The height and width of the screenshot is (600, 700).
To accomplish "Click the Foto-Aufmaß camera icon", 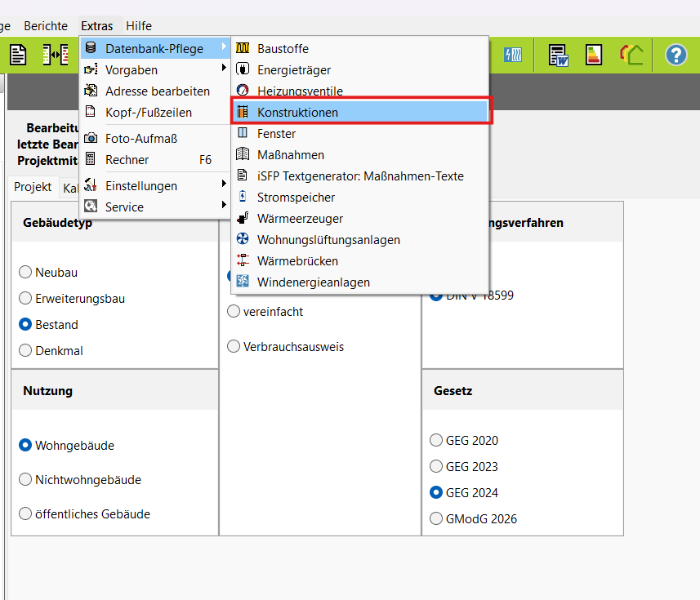I will [x=91, y=137].
